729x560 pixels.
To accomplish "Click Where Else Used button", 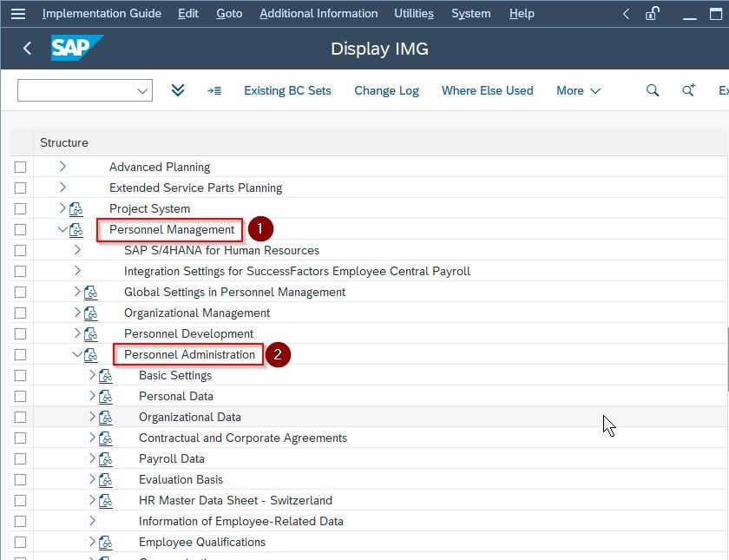I will (487, 90).
